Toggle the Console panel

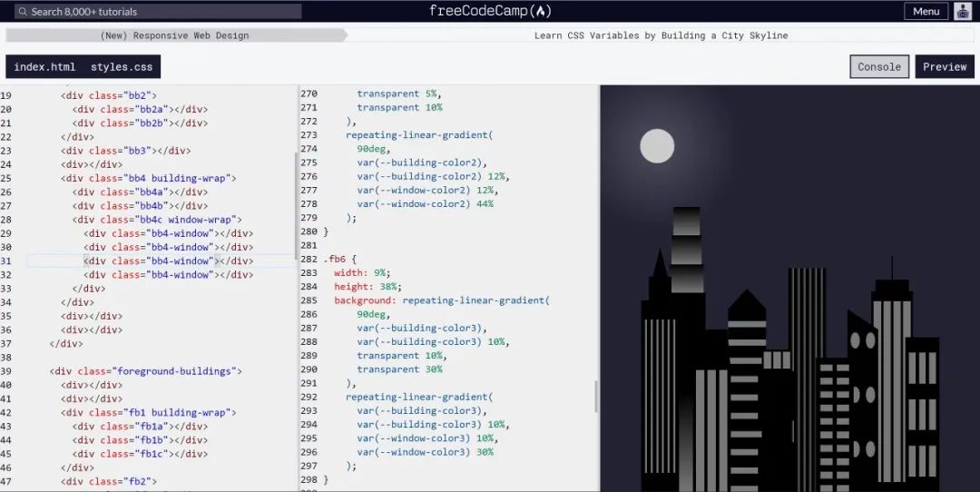(878, 67)
